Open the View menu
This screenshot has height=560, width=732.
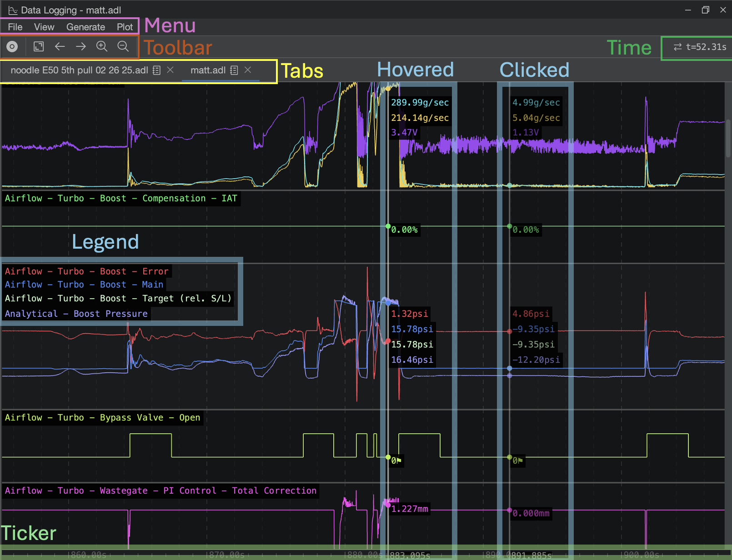coord(44,27)
